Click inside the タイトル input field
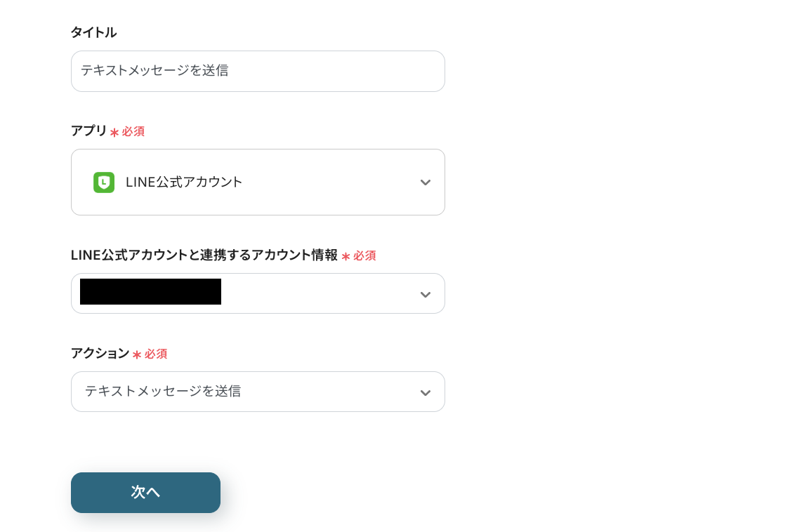Image resolution: width=809 pixels, height=532 pixels. pos(258,71)
